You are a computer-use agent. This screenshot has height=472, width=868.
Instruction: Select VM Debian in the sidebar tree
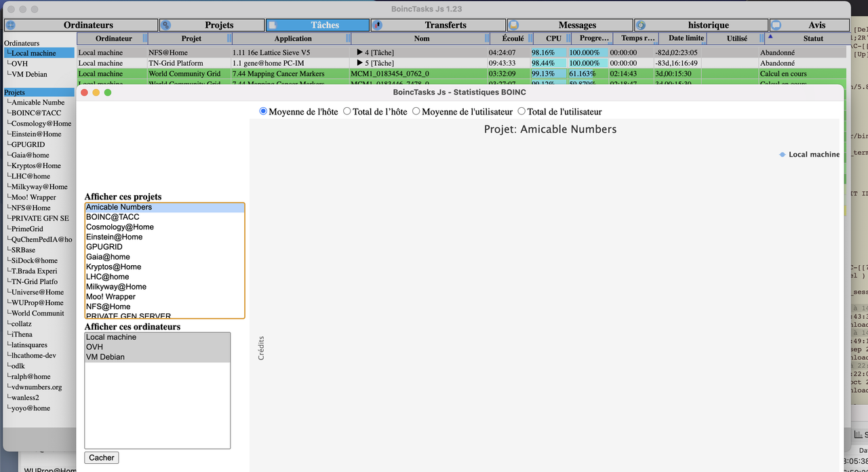tap(29, 75)
